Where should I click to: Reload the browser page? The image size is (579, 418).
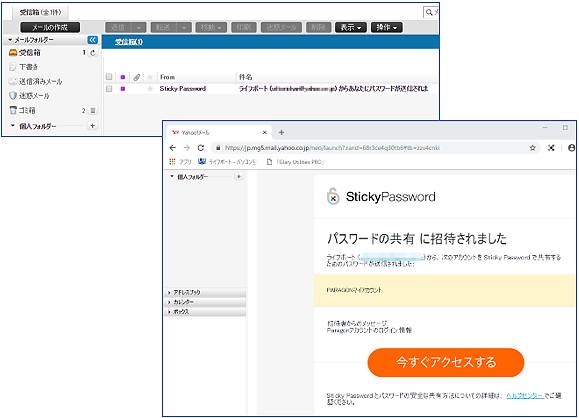201,148
